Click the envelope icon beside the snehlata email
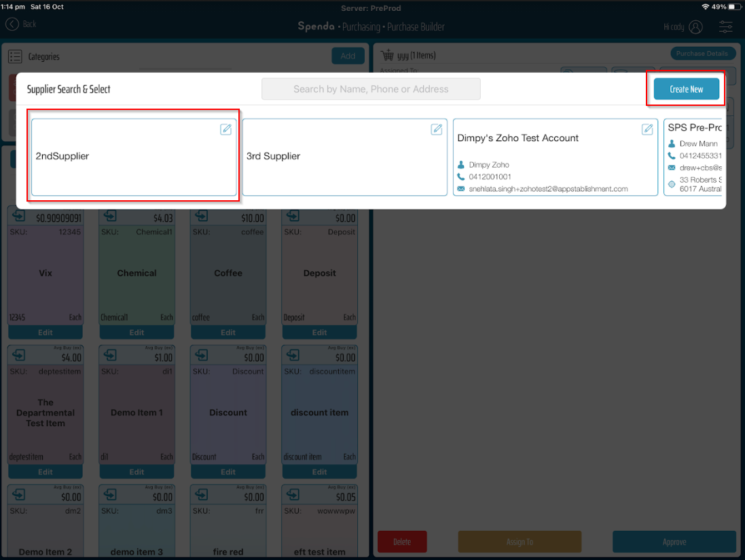This screenshot has width=745, height=560. (x=461, y=189)
